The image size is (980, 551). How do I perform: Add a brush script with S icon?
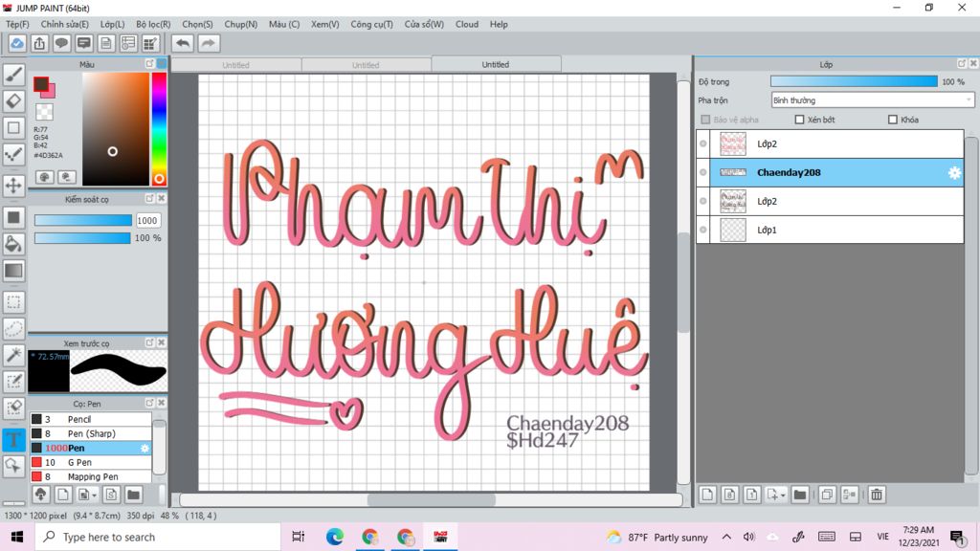click(x=111, y=495)
